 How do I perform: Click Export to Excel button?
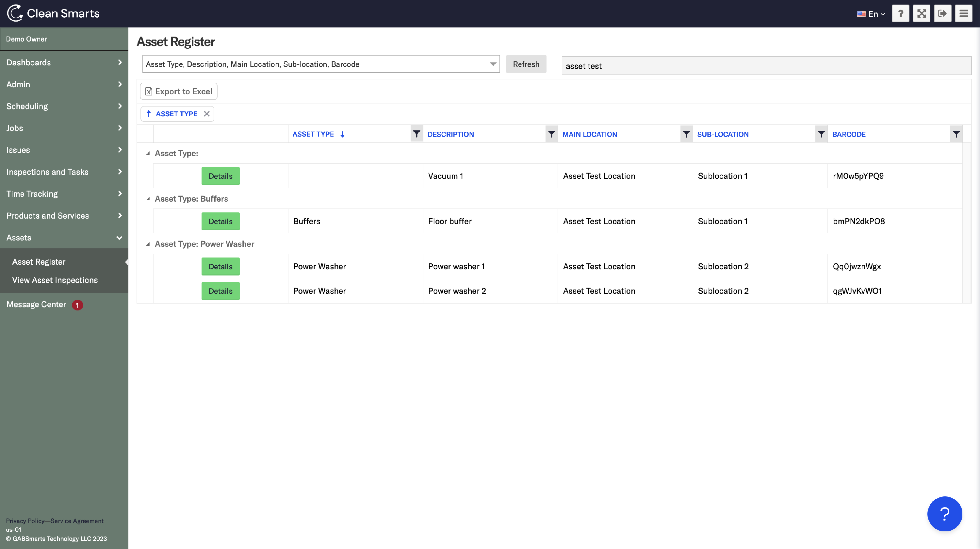pos(179,91)
